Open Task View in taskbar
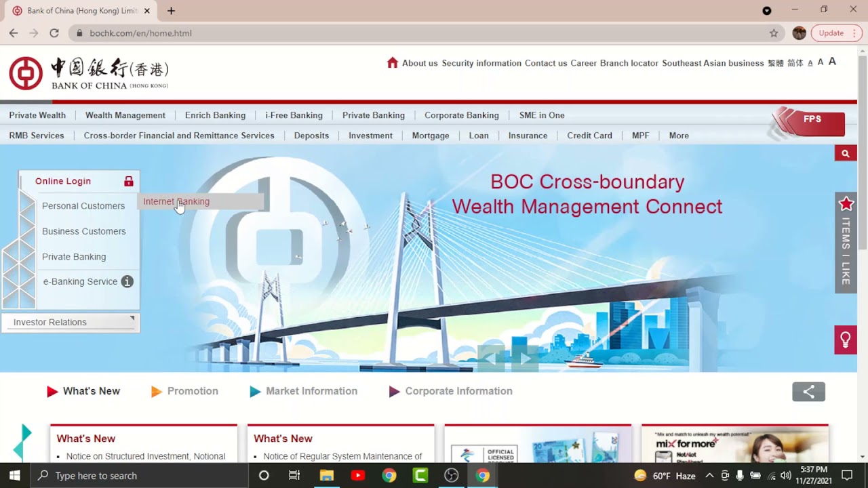This screenshot has height=488, width=868. tap(294, 476)
